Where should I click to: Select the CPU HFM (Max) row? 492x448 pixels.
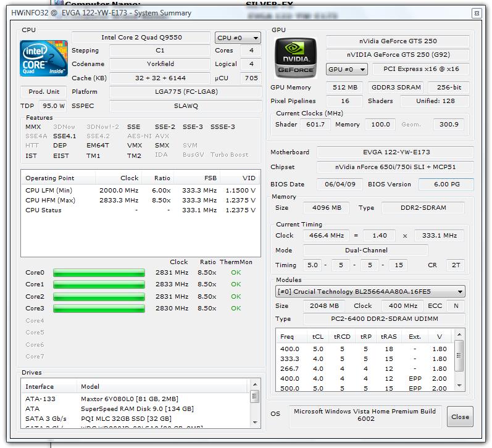pos(140,200)
